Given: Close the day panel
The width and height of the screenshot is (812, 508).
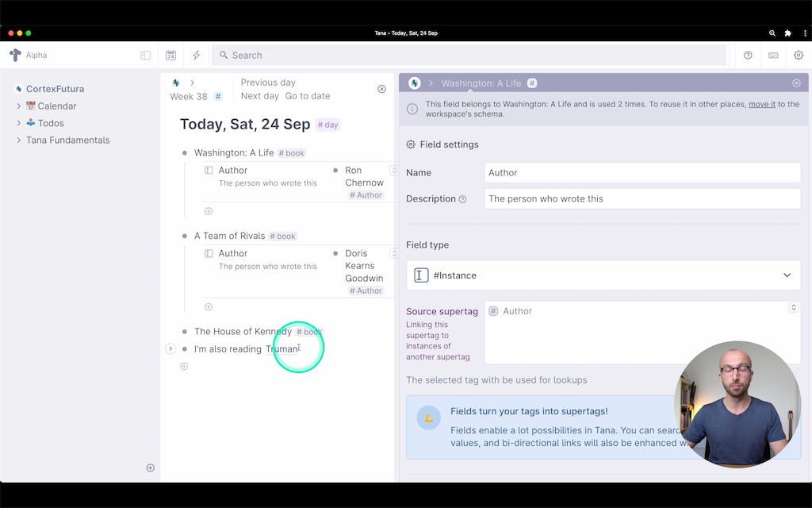Looking at the screenshot, I should tap(381, 89).
